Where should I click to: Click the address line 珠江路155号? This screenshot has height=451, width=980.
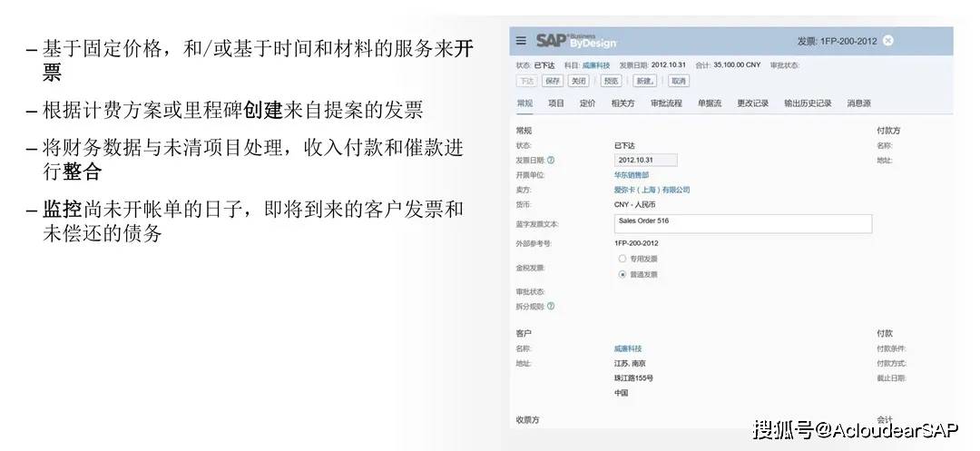pos(633,378)
